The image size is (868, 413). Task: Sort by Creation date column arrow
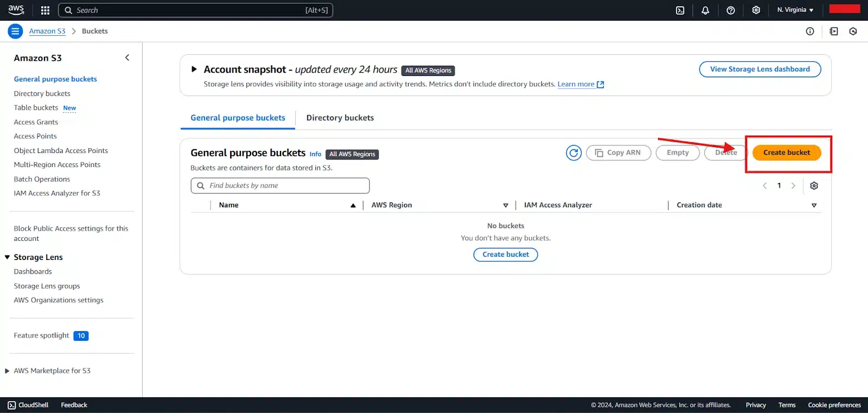point(814,205)
